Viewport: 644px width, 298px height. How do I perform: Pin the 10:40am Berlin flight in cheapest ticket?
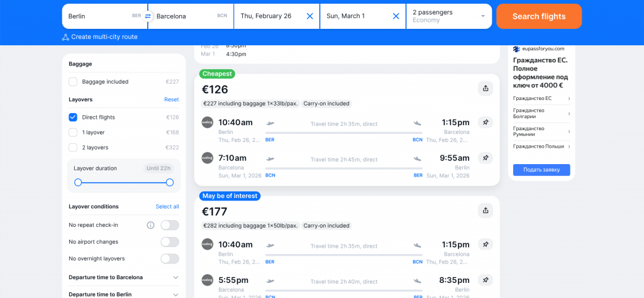click(x=485, y=123)
